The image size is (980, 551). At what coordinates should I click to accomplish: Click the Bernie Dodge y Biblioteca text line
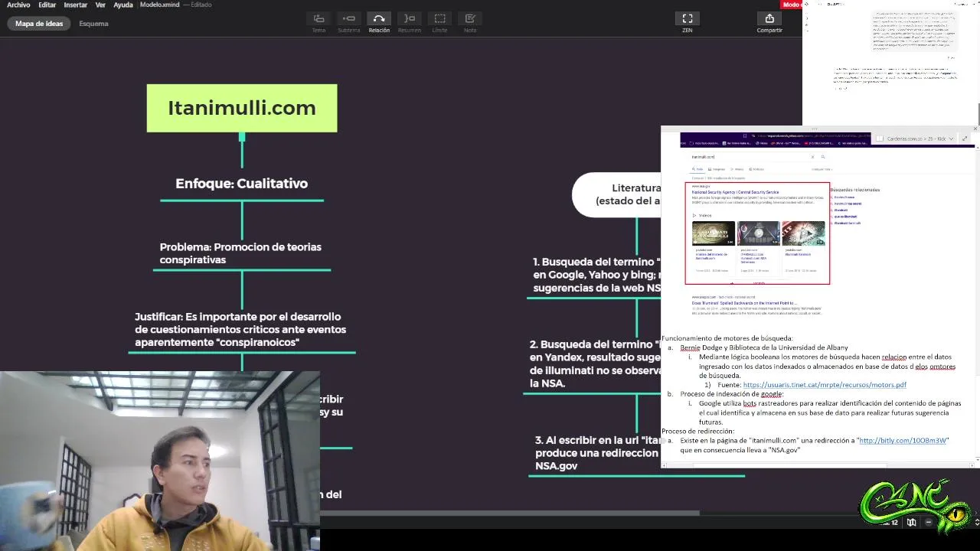[x=764, y=347]
